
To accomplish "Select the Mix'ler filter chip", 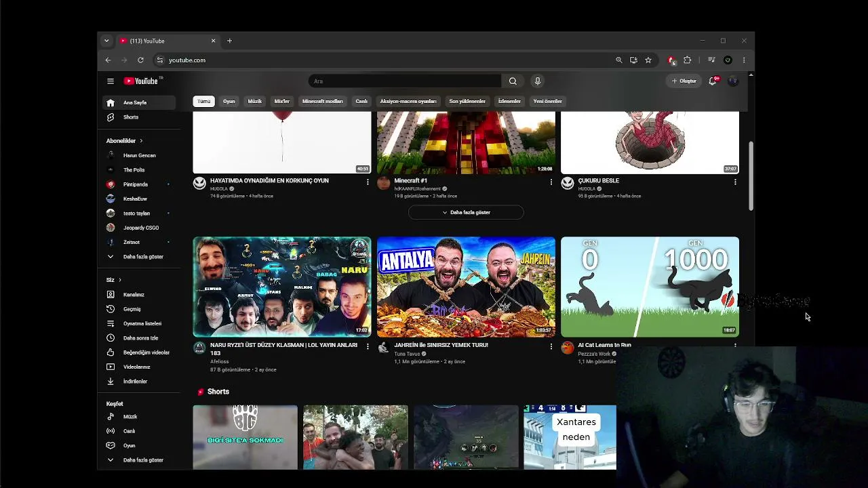I will (282, 102).
